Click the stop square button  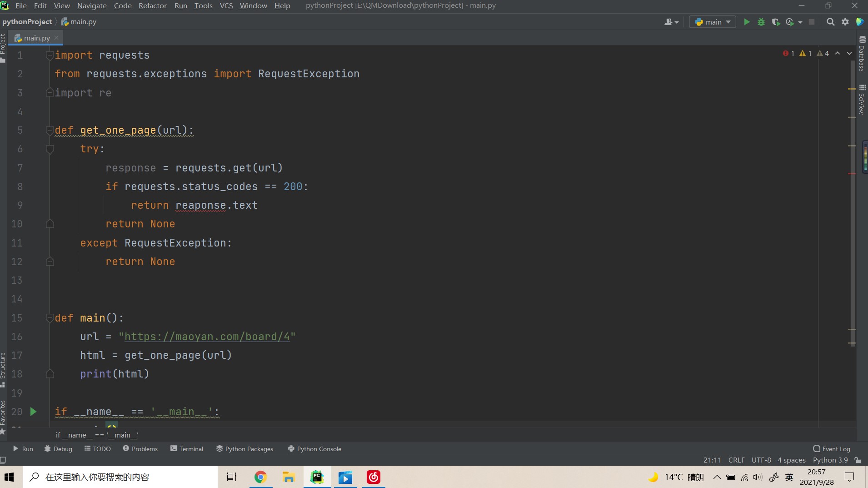tap(812, 22)
